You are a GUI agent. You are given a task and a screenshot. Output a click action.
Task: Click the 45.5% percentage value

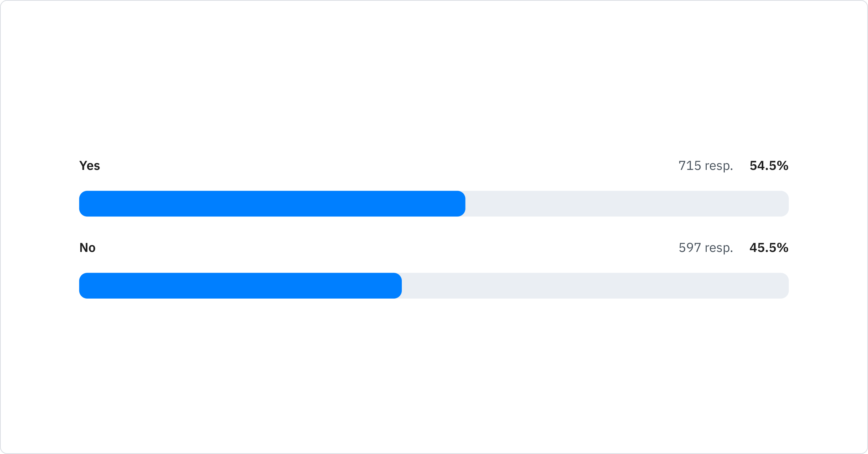(x=769, y=248)
